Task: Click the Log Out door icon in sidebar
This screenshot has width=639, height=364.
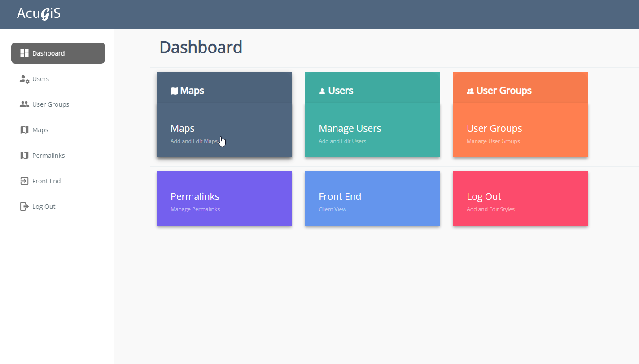Action: [24, 207]
